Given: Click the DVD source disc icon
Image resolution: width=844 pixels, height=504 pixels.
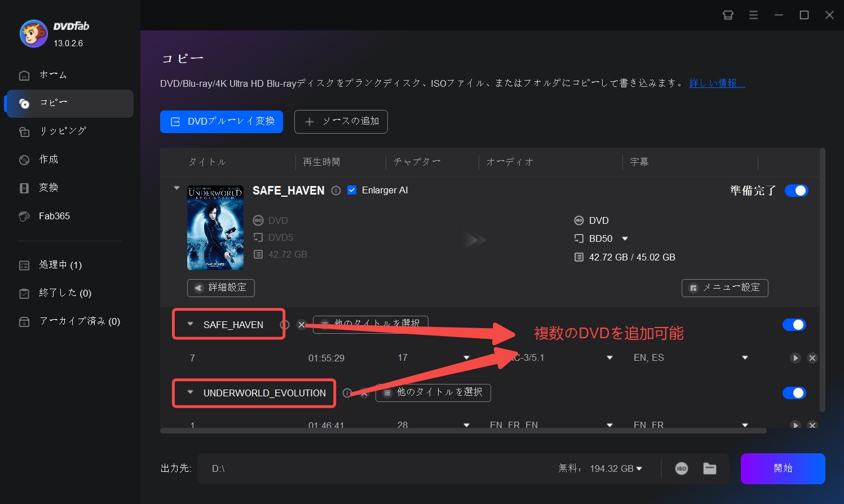Looking at the screenshot, I should tap(258, 220).
